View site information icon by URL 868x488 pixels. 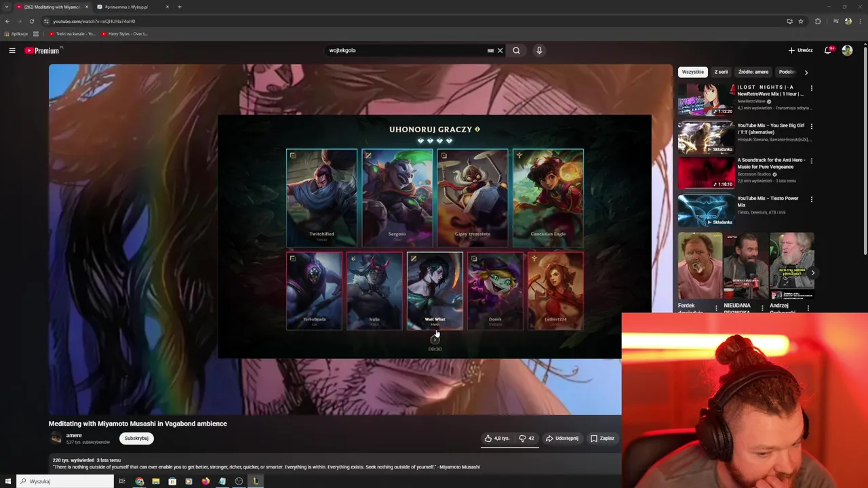point(46,21)
